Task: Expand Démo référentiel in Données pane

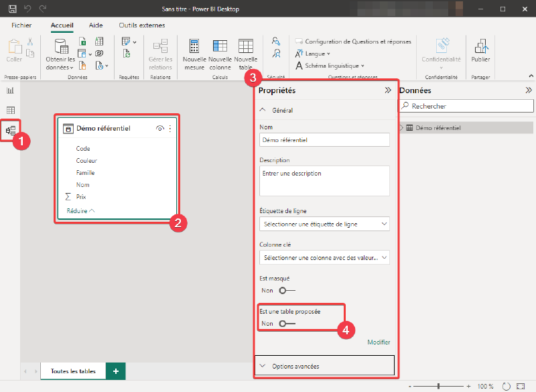Action: 401,128
